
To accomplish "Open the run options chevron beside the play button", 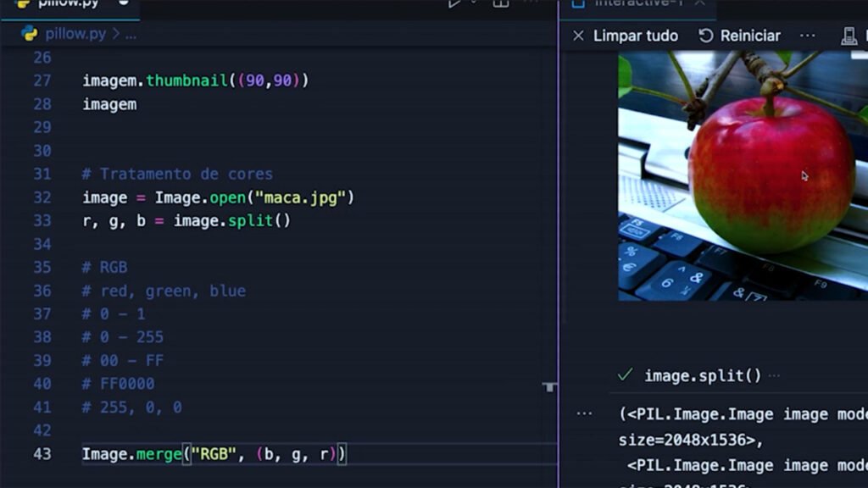I will coord(472,3).
